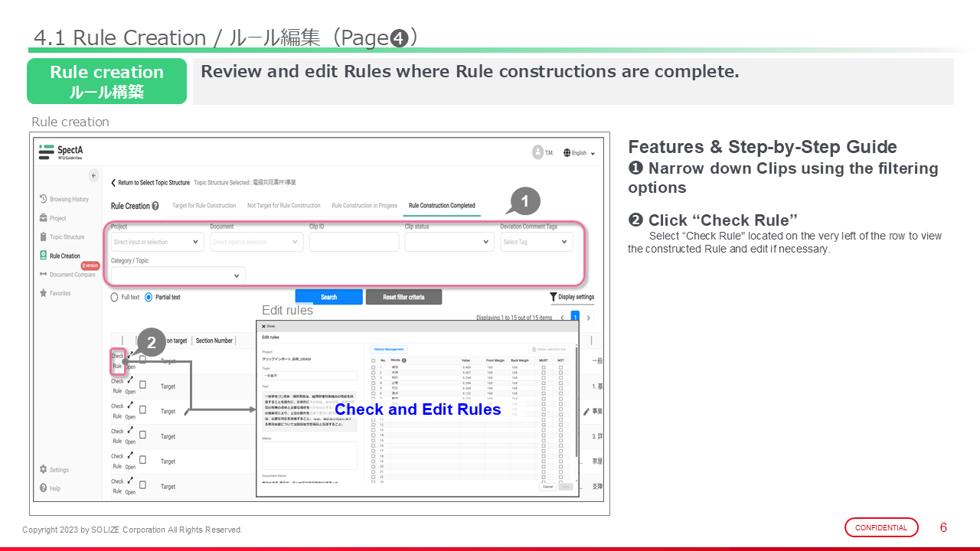
Task: Switch to Target for Rule Construction tab
Action: [x=204, y=206]
